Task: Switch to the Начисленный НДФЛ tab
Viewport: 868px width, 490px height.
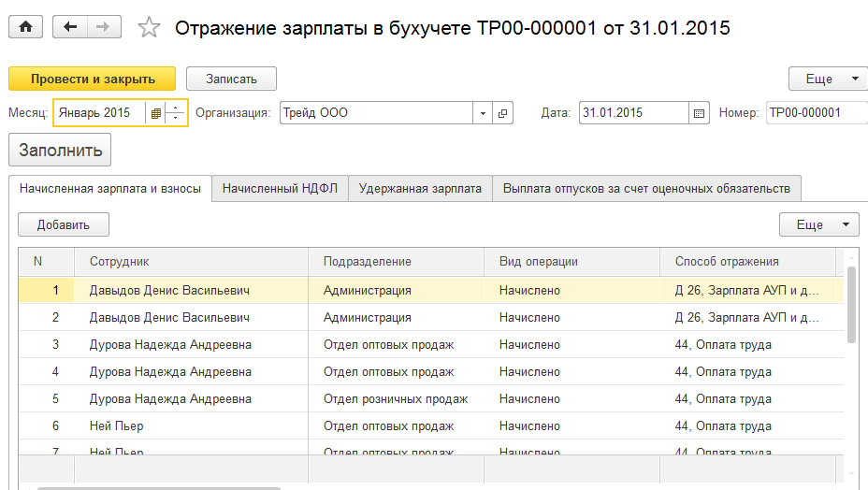Action: tap(279, 188)
